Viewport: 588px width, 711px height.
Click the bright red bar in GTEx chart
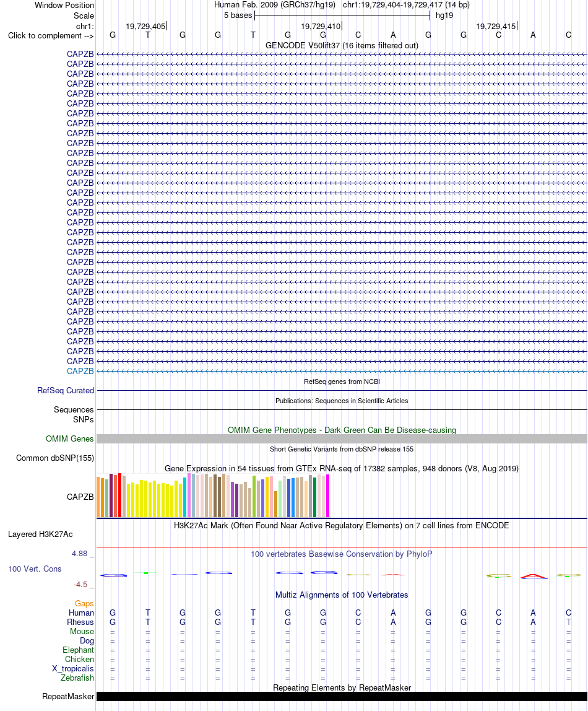[119, 495]
